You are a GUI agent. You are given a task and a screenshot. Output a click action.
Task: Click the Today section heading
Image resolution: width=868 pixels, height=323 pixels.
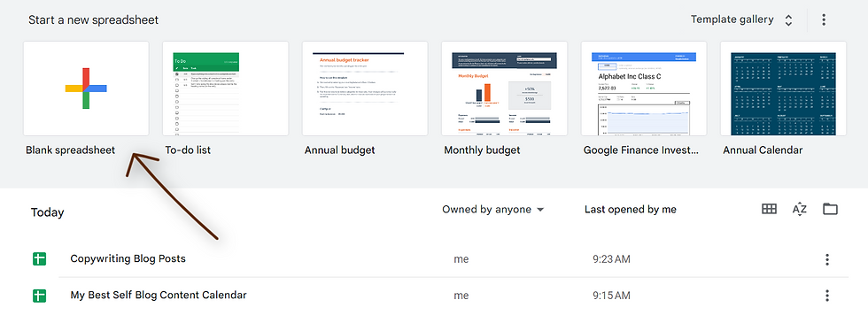pos(48,212)
